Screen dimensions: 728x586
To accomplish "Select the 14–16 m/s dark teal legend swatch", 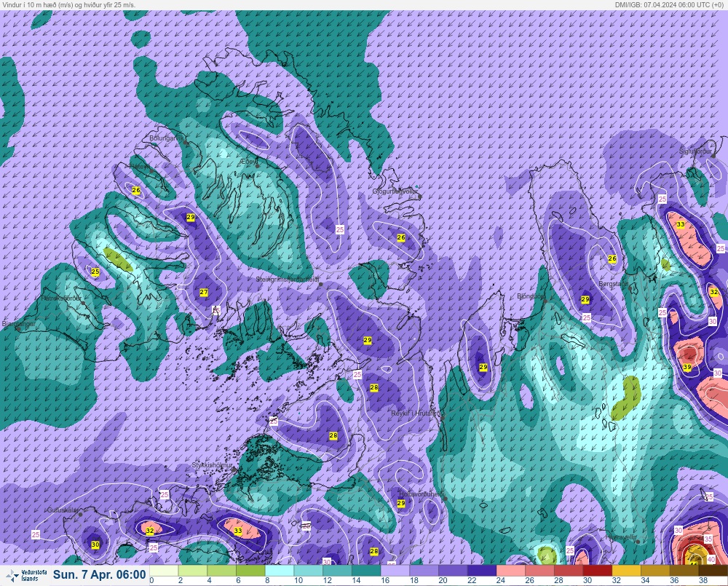I will [366, 571].
